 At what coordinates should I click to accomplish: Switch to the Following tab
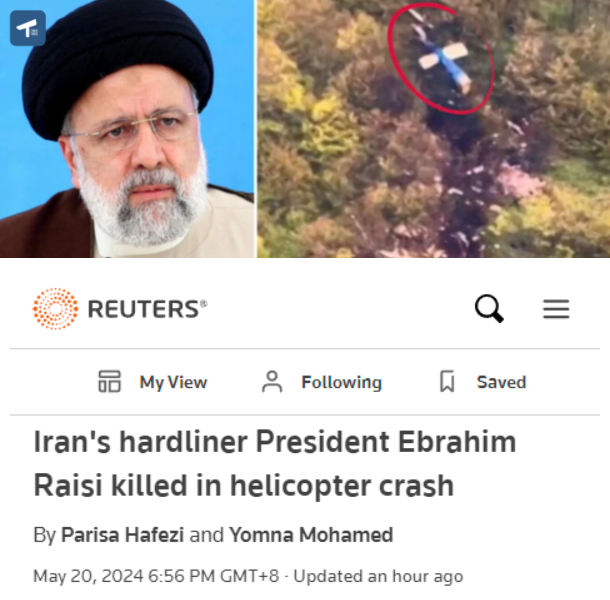(x=342, y=382)
